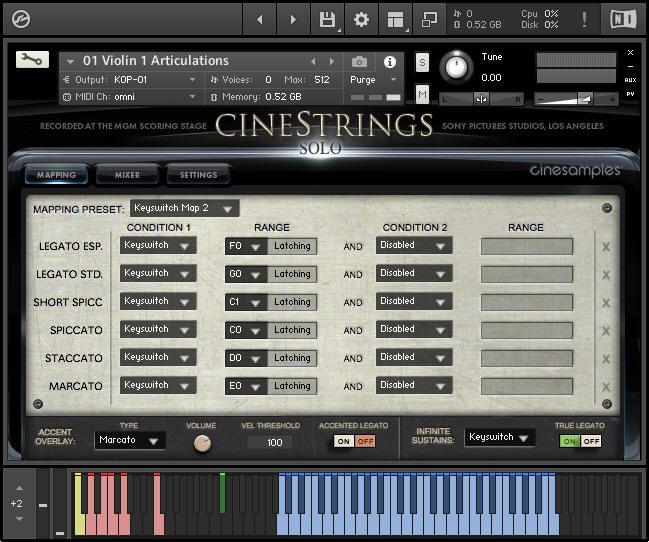Mute the instrument with M button
Image resolution: width=649 pixels, height=542 pixels.
(x=422, y=95)
